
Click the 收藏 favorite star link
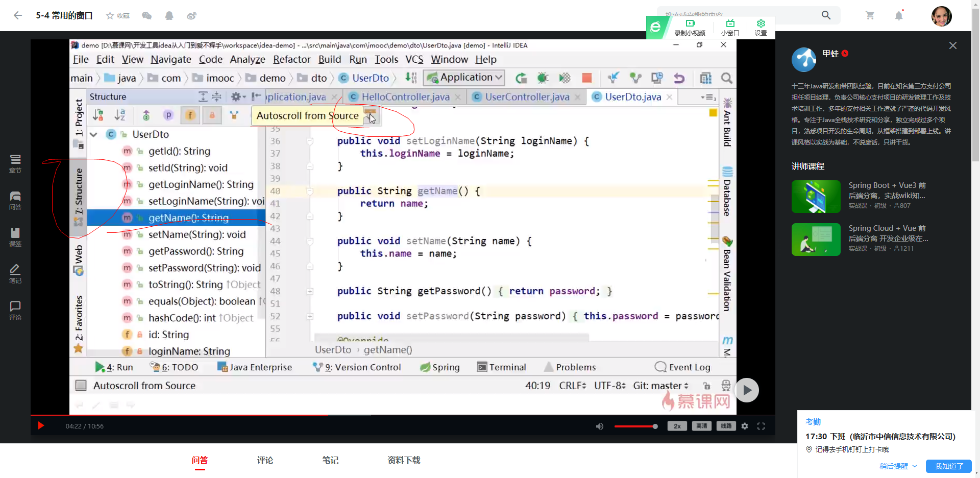click(118, 16)
